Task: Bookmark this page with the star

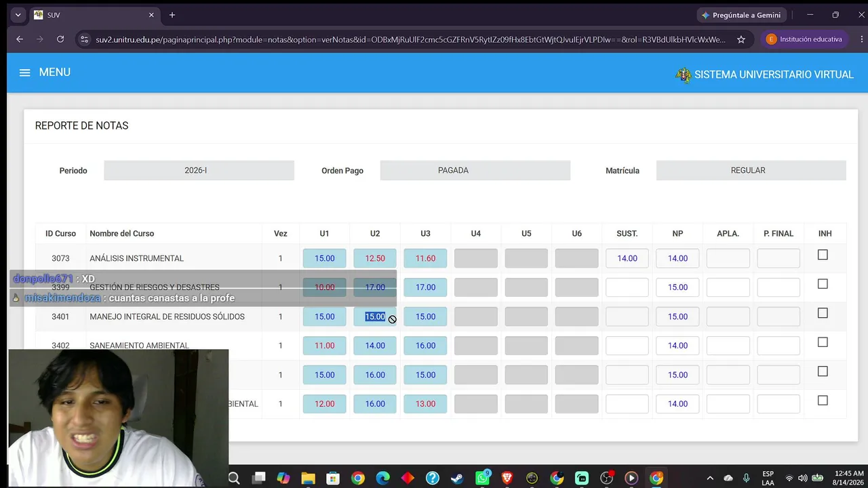Action: click(x=741, y=39)
